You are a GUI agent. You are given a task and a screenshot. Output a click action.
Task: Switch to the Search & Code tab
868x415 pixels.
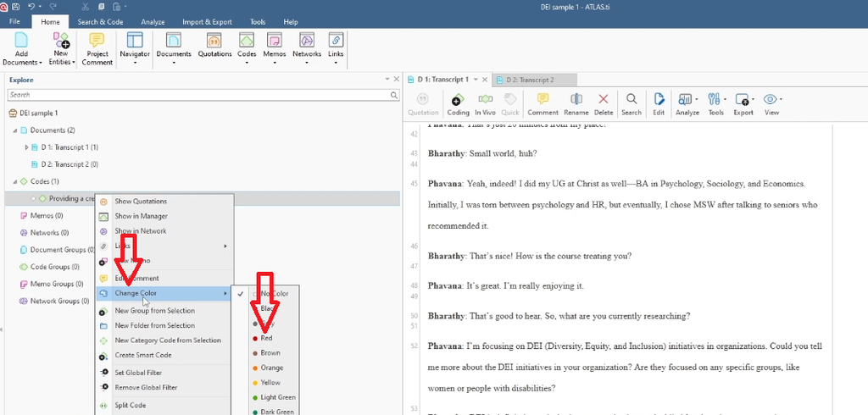click(x=100, y=22)
